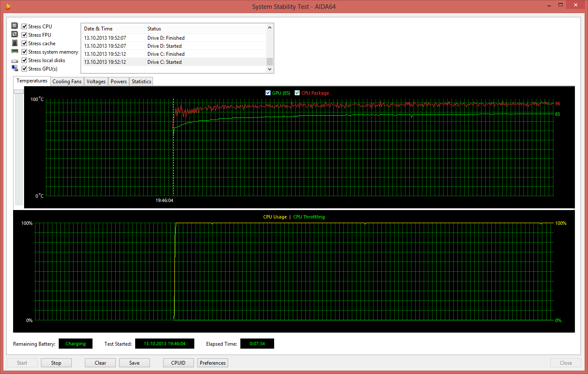
Task: Click the monitor icon beside Stress GPU(s)
Action: (x=15, y=68)
